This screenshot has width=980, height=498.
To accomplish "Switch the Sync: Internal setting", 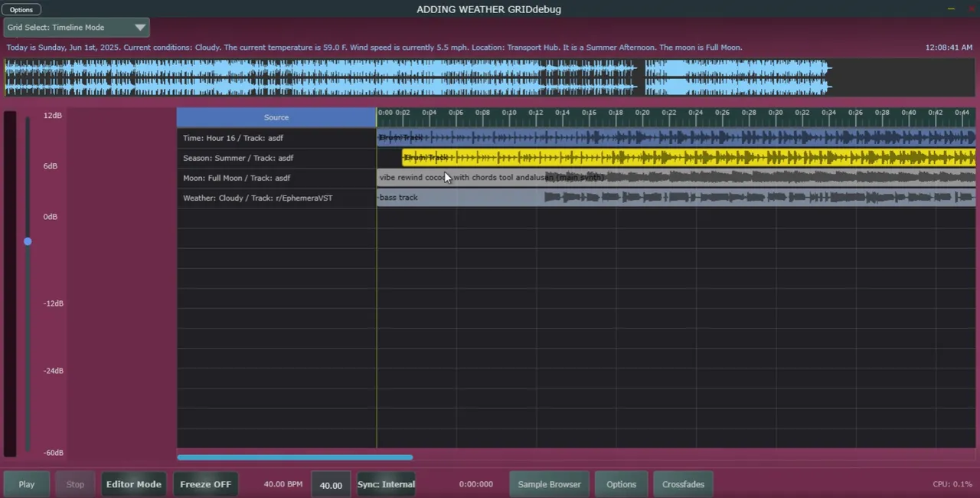I will click(x=386, y=484).
